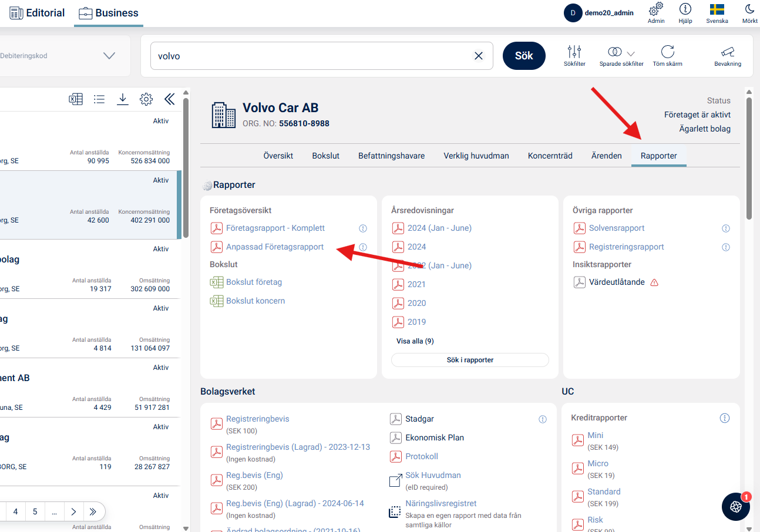Open the Bokslut tab

326,156
